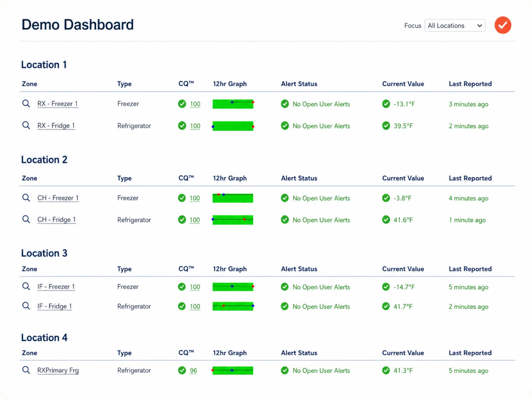Viewport: 532px width, 399px height.
Task: Open the RXPrimary Frg zone link
Action: (x=58, y=370)
